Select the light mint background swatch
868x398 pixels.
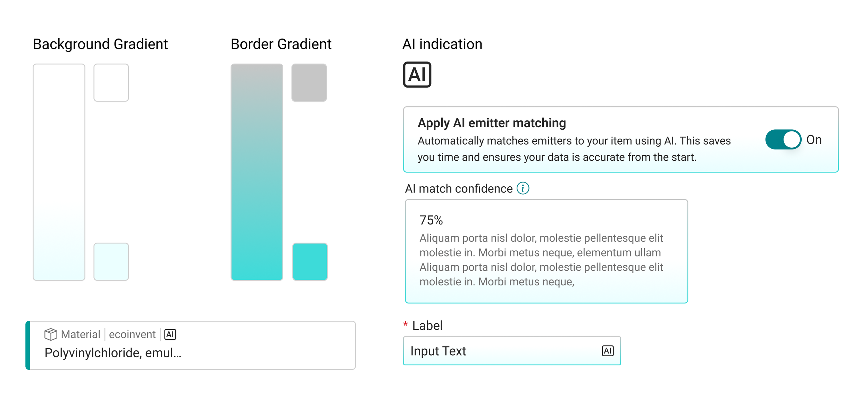pos(111,262)
